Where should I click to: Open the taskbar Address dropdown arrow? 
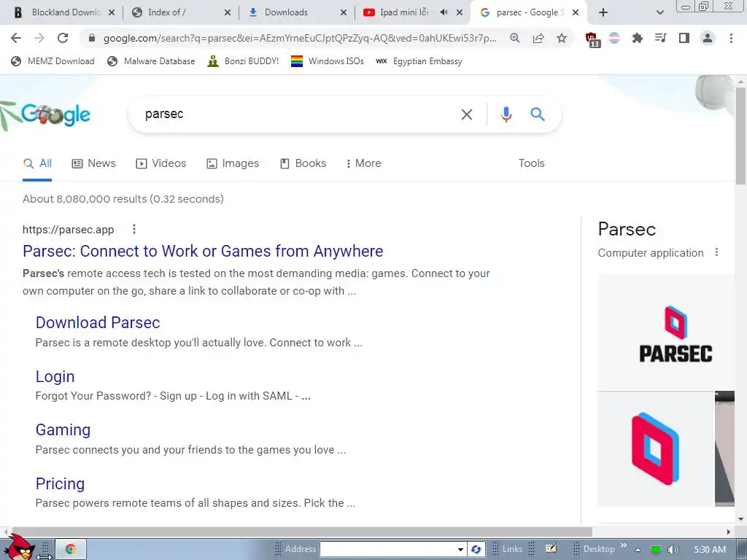[x=460, y=549]
